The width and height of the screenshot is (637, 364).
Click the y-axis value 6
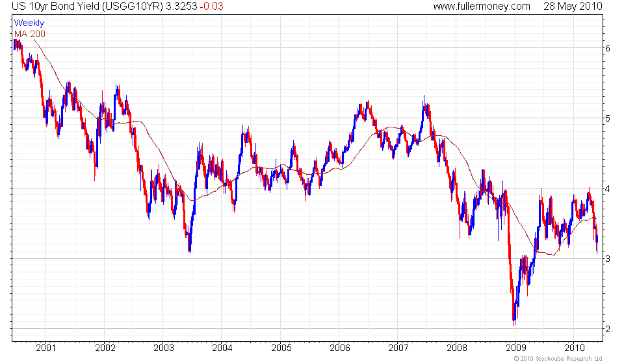click(x=608, y=48)
